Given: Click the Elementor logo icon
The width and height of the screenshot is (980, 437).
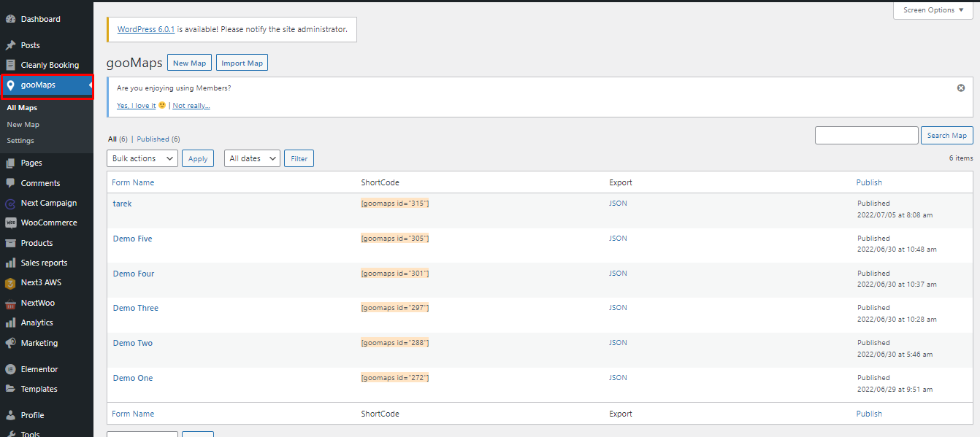Looking at the screenshot, I should coord(10,369).
